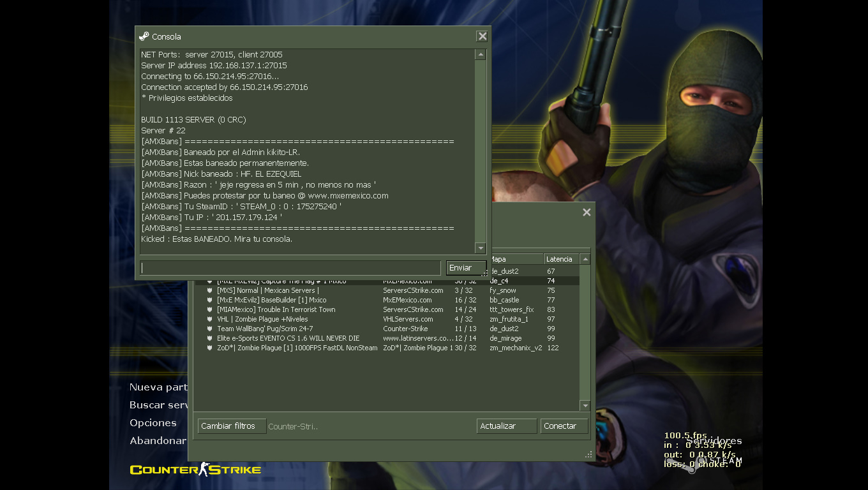This screenshot has height=490, width=868.
Task: Click the 'Nick baneado : HF. EL EZEQUIEL' console line
Action: coord(221,174)
